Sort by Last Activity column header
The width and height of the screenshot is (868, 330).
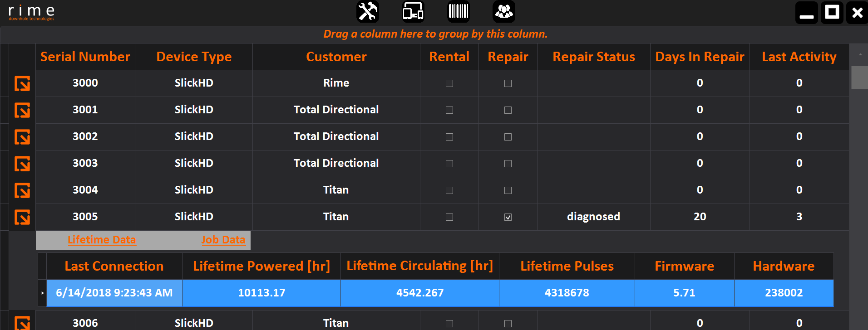pos(799,57)
